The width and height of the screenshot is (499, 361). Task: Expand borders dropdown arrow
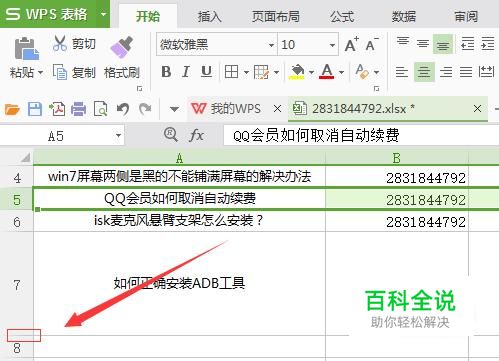click(246, 72)
